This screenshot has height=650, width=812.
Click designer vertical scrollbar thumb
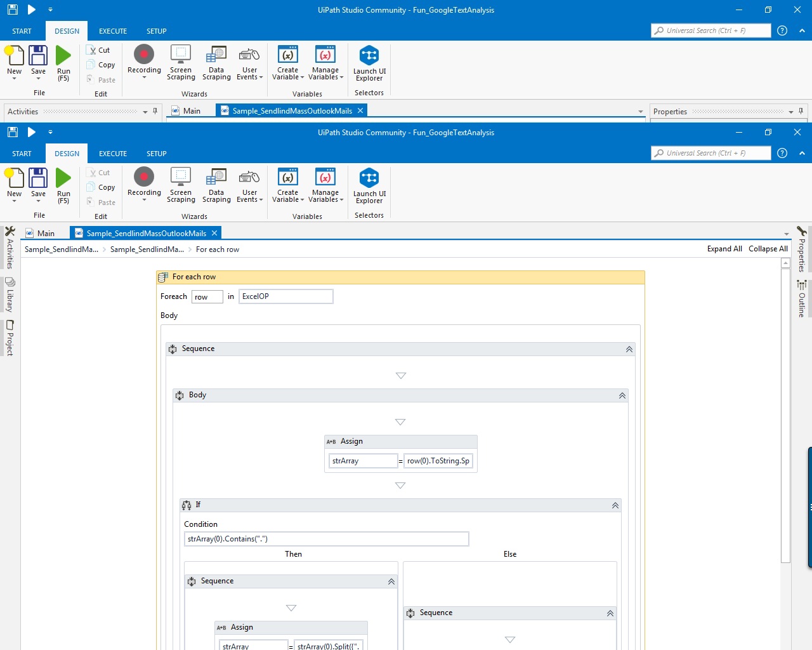click(785, 415)
